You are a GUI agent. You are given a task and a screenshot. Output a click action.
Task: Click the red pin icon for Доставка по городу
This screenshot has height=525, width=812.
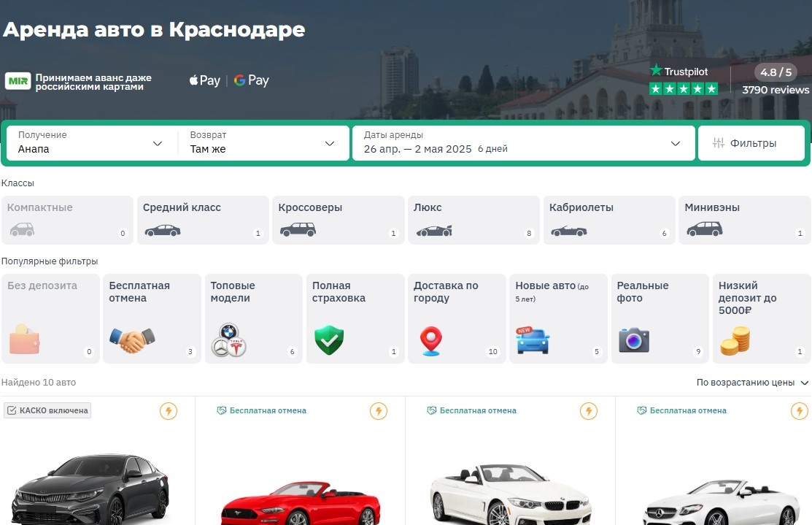tap(430, 340)
